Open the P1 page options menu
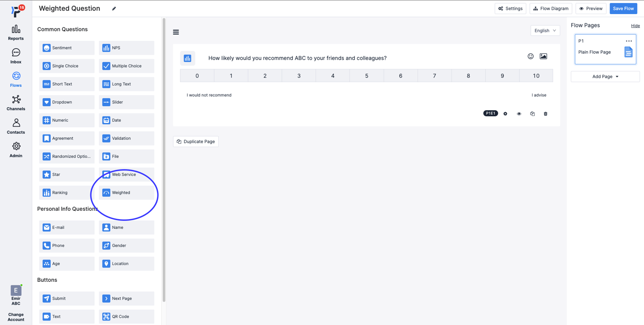Screen dimensions: 644x325 pyautogui.click(x=629, y=41)
